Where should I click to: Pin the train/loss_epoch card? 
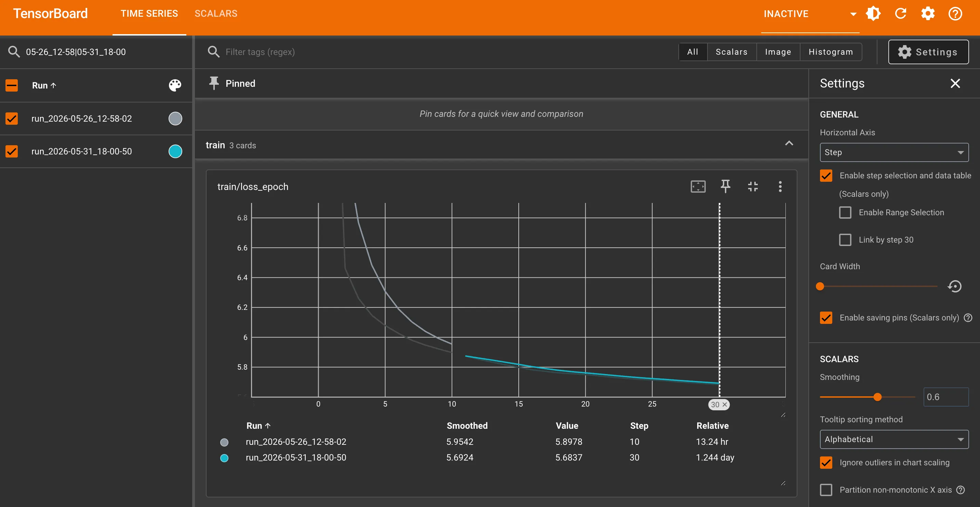(725, 186)
